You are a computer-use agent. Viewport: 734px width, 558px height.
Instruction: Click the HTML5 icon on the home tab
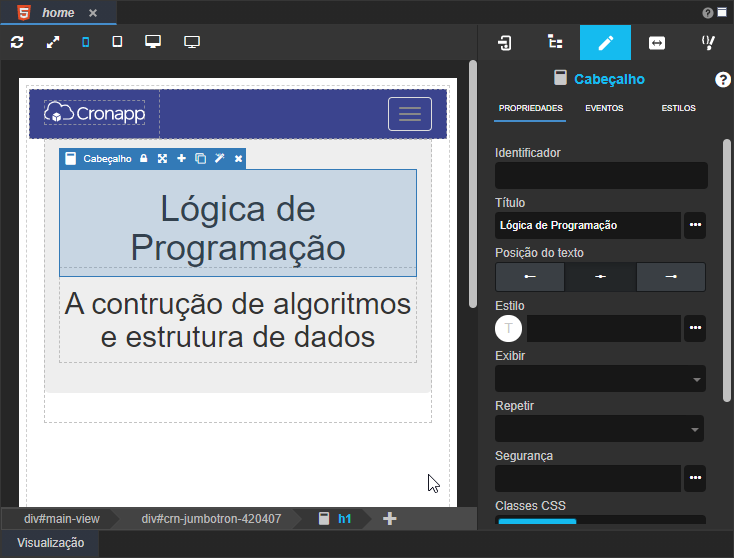(24, 12)
